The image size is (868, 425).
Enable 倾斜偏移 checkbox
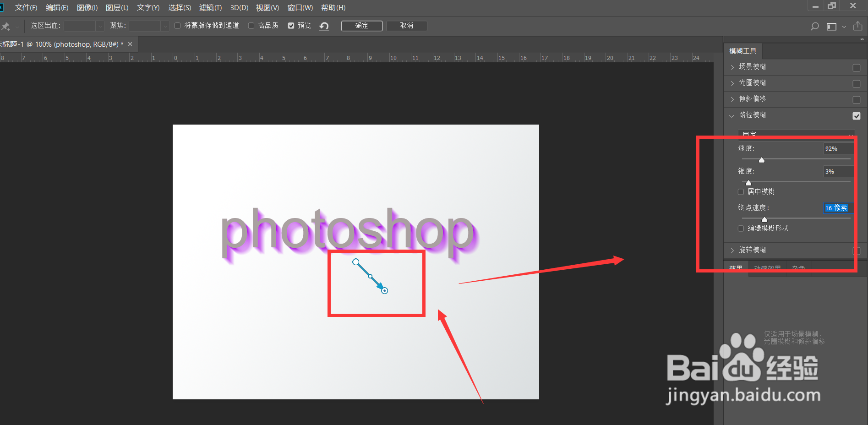coord(856,100)
